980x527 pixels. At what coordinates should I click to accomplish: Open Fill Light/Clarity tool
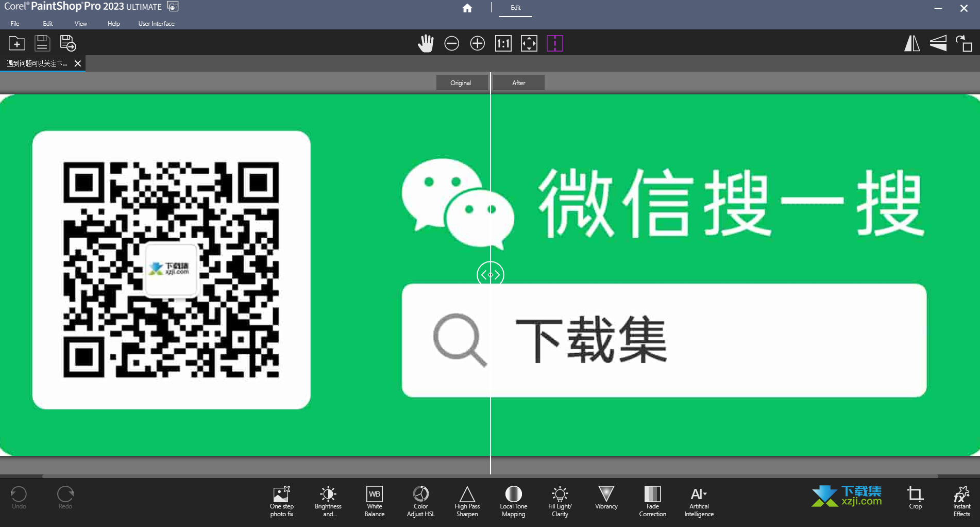tap(560, 501)
